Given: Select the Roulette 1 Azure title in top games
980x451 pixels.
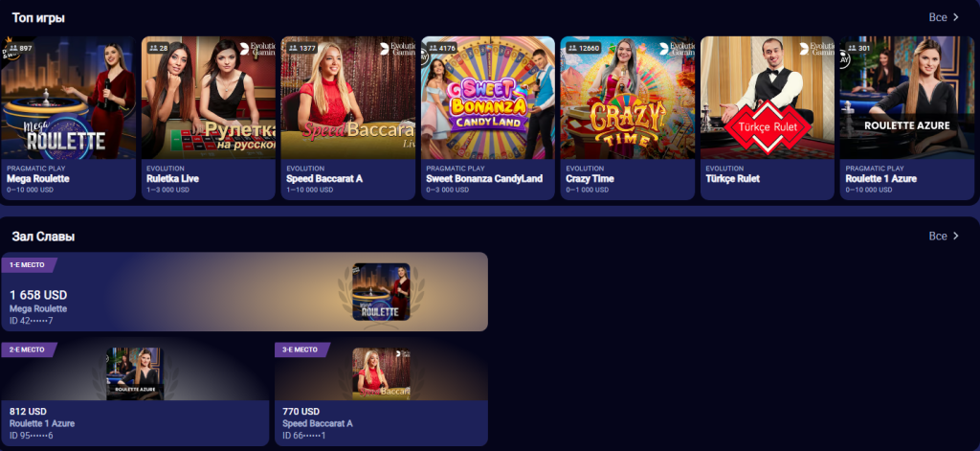Looking at the screenshot, I should (x=881, y=178).
